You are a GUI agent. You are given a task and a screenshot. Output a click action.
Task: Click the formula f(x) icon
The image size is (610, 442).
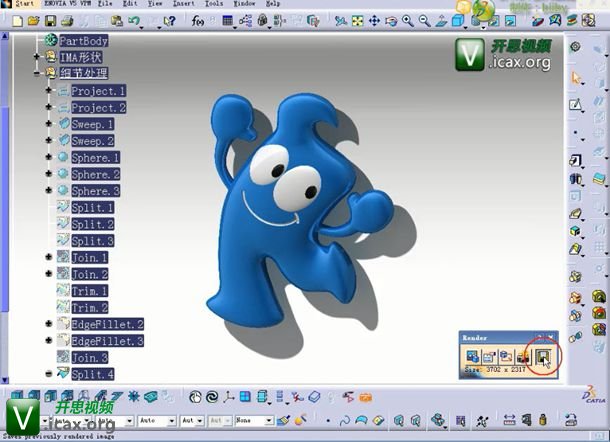point(198,20)
